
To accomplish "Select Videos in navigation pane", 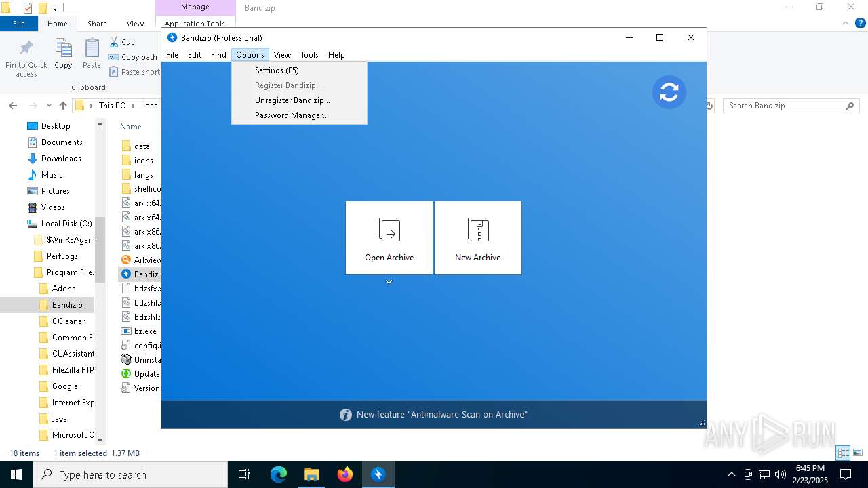I will 53,207.
